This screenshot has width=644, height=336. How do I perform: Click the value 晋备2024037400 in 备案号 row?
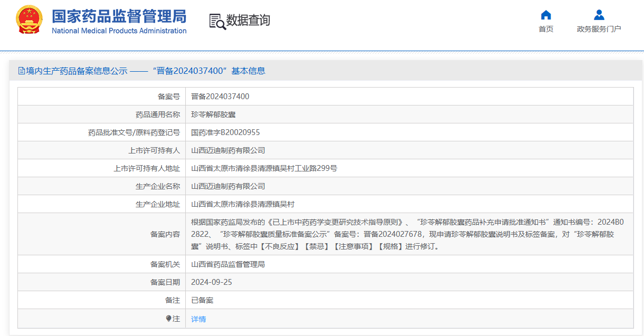(x=220, y=97)
